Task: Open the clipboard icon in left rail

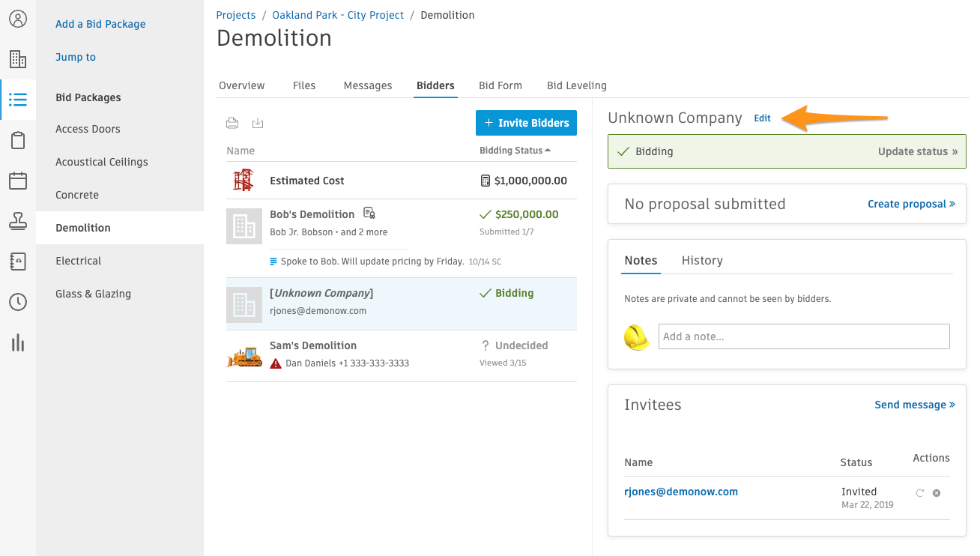Action: pos(18,140)
